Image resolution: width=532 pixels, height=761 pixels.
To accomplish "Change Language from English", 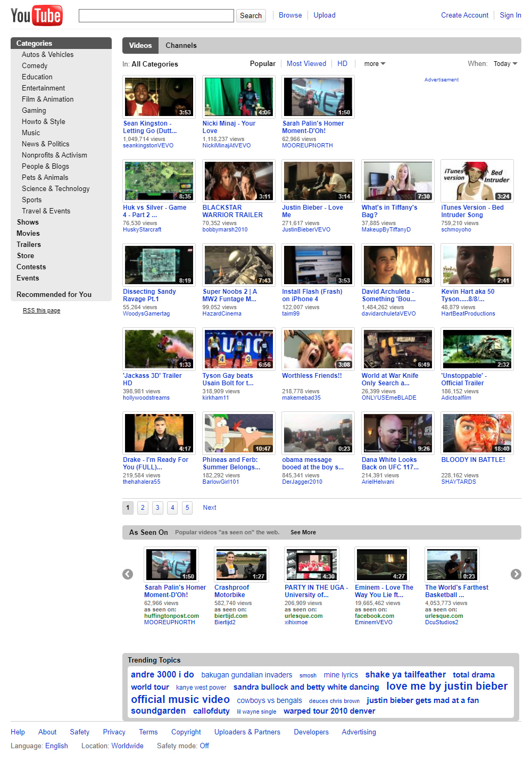I will [x=56, y=746].
